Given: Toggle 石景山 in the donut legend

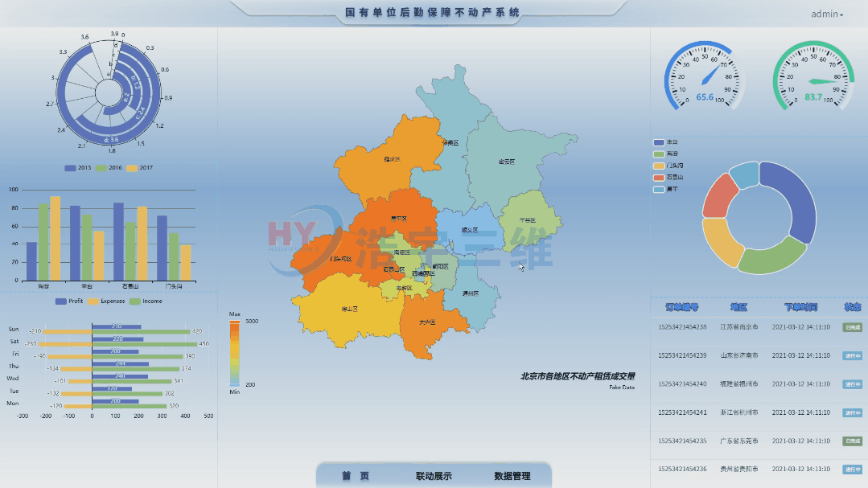Looking at the screenshot, I should (668, 178).
